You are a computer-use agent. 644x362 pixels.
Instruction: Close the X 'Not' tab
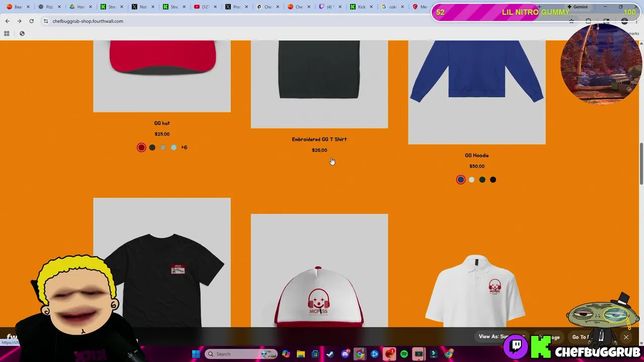[x=153, y=7]
